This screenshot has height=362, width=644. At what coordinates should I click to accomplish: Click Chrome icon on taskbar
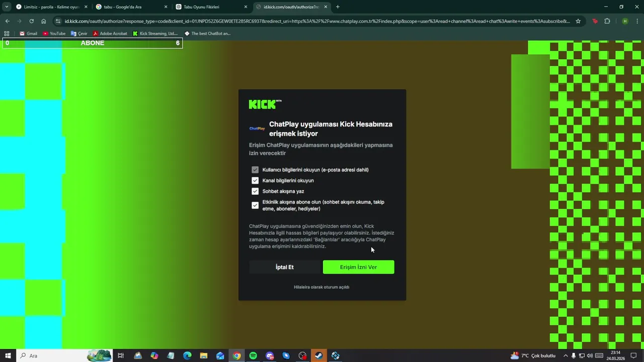236,356
